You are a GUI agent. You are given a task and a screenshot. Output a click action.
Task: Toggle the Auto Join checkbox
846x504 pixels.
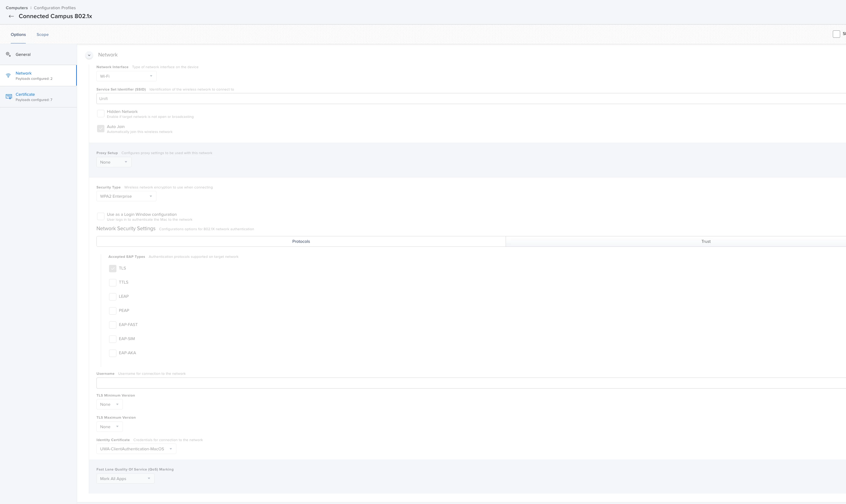click(x=101, y=128)
